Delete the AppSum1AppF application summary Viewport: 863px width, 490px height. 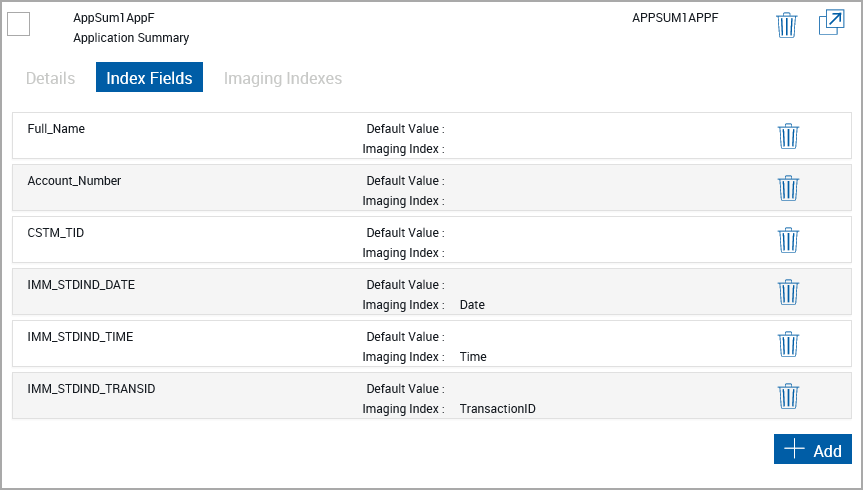tap(787, 25)
